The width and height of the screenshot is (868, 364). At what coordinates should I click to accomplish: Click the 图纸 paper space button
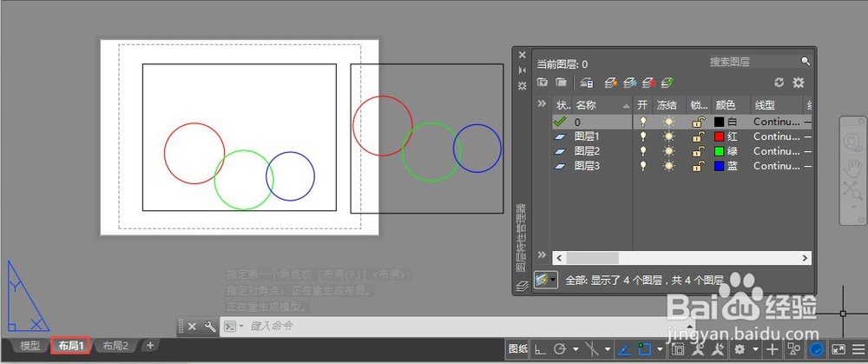[x=518, y=349]
